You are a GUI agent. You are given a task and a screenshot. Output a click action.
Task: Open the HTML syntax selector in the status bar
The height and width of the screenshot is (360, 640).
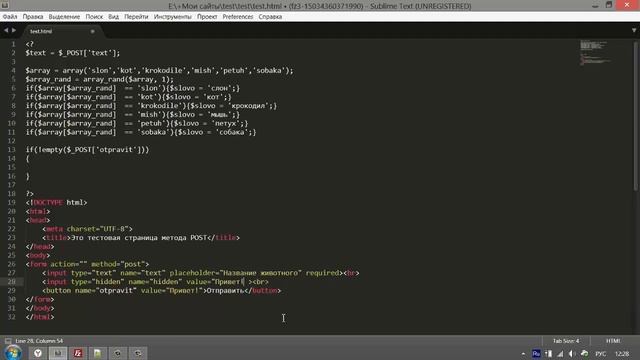613,341
